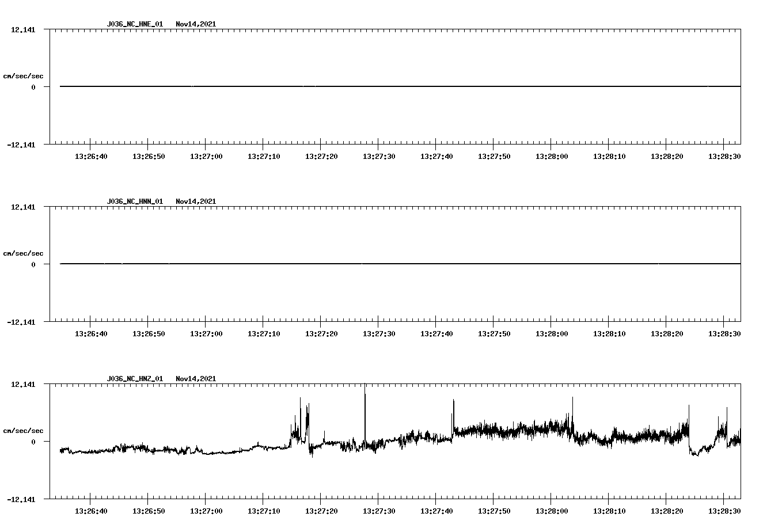Click the cm/sec/sec unit label of HNZ chart
Screen dimensions: 782x532
click(23, 431)
